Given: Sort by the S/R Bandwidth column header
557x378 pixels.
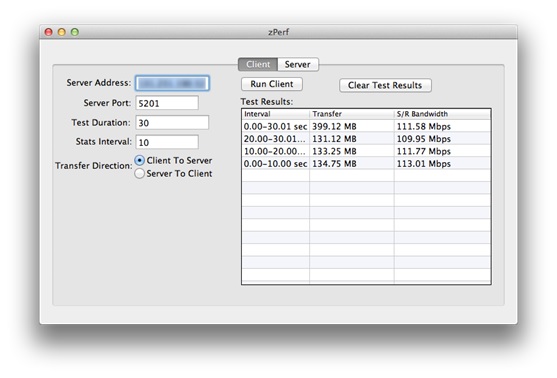Looking at the screenshot, I should [443, 114].
